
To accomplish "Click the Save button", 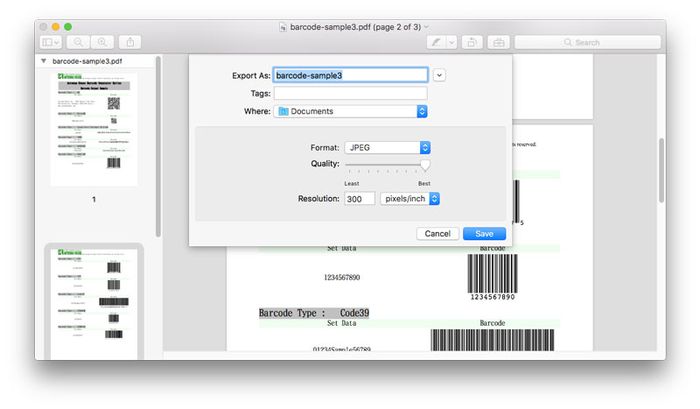I will click(484, 233).
